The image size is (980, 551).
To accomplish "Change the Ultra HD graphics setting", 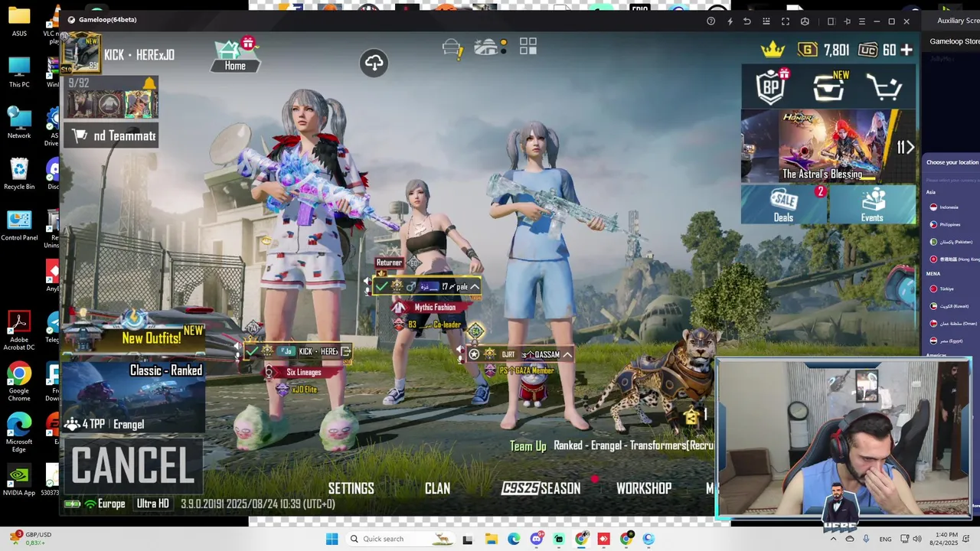I will pyautogui.click(x=152, y=504).
